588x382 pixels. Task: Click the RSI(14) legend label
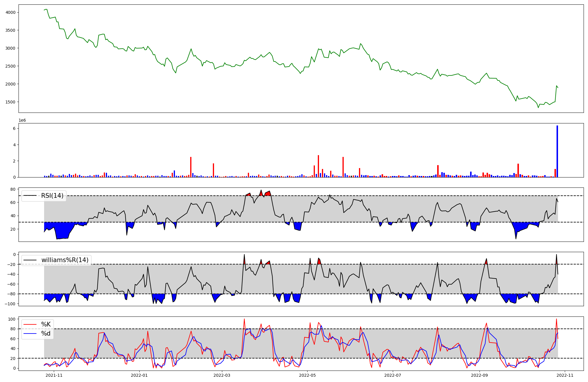point(52,196)
